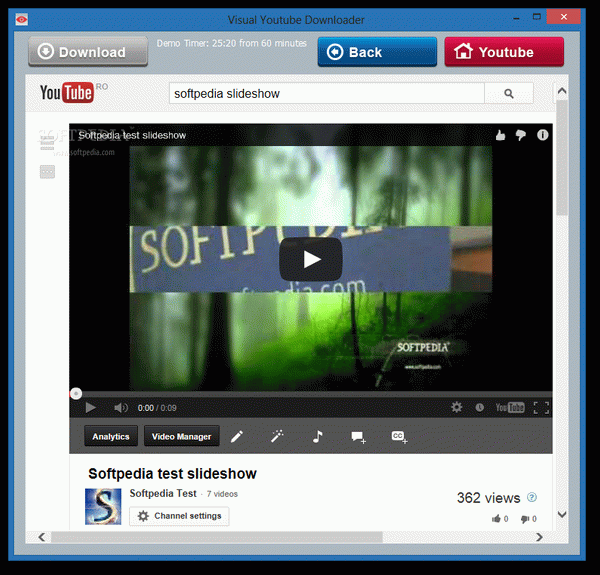
Task: Open the YouTube guide menu icon on the left
Action: [47, 142]
